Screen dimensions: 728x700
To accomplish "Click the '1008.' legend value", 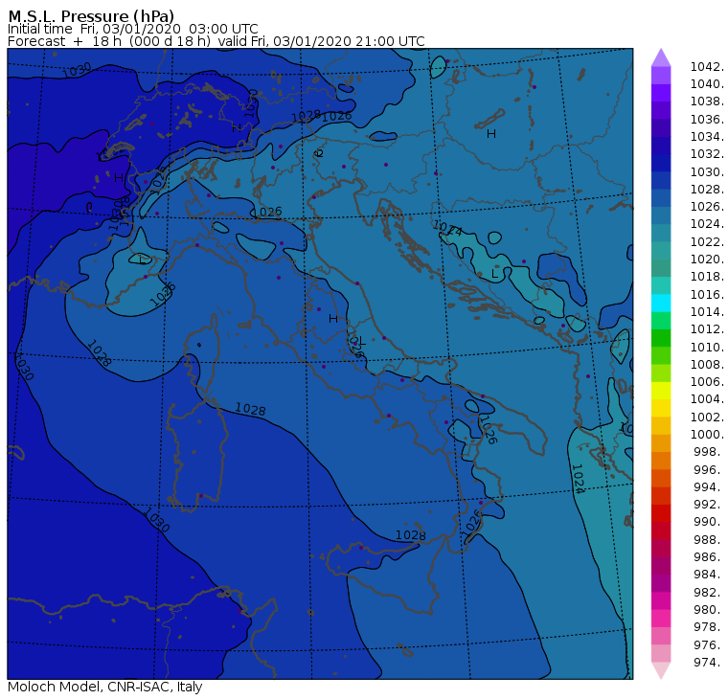I will click(x=707, y=365).
